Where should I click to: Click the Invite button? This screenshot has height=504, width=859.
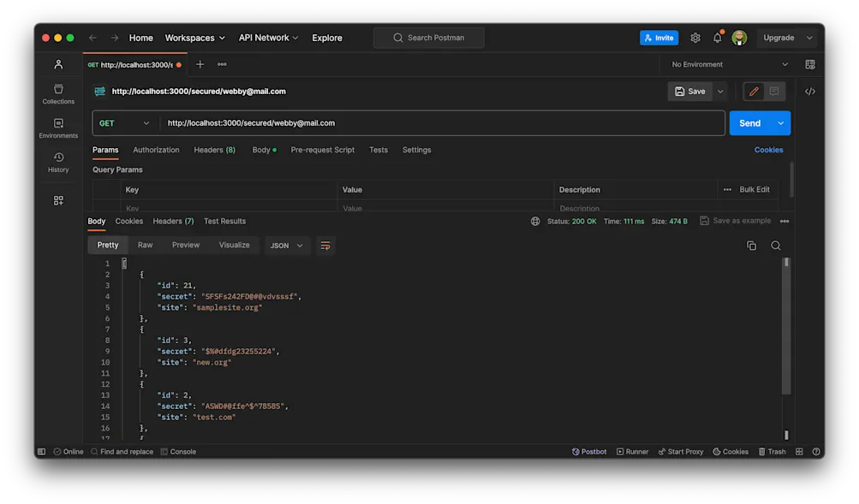coord(659,38)
